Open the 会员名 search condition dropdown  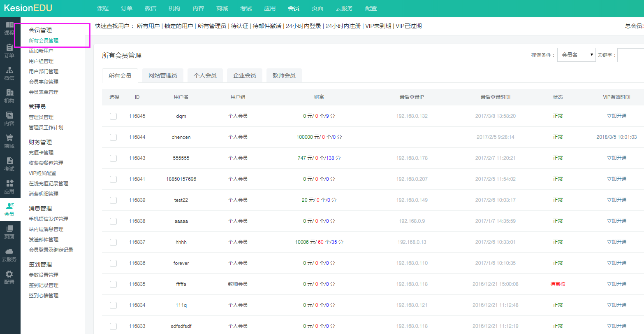coord(576,55)
